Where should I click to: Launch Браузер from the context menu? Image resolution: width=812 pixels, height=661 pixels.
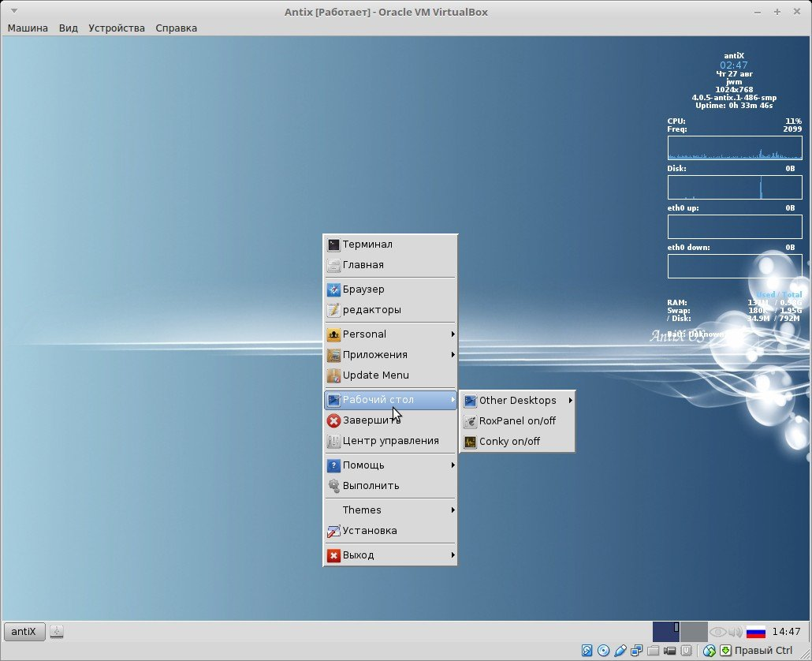click(x=390, y=289)
